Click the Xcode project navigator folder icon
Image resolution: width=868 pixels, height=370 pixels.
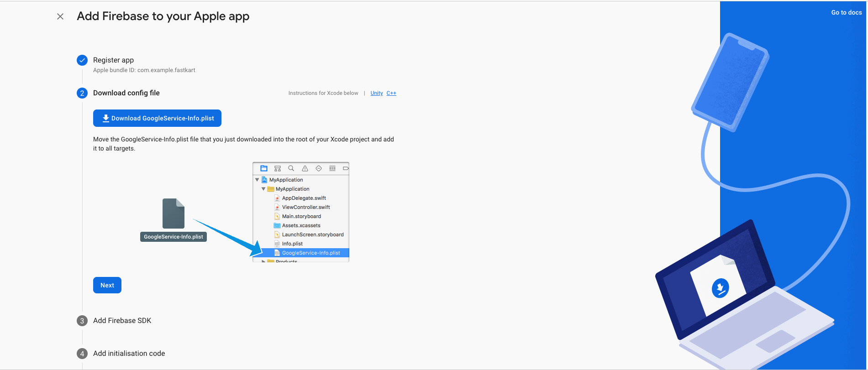[x=264, y=168]
